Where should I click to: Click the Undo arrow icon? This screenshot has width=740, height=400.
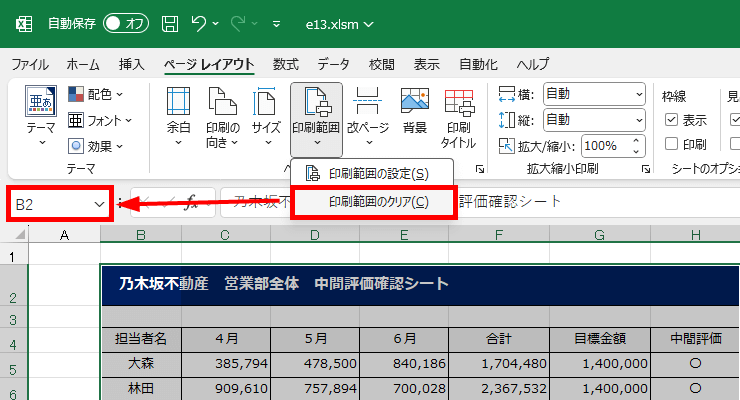point(199,24)
